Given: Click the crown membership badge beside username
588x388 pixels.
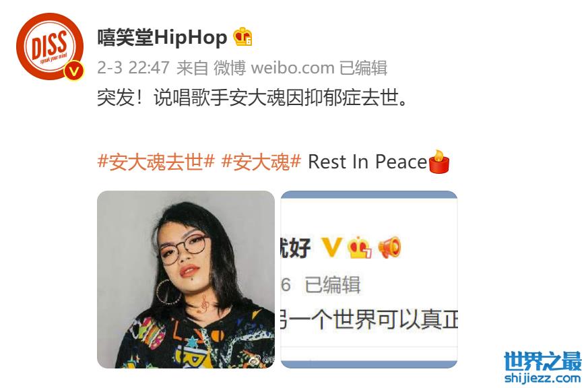Looking at the screenshot, I should click(242, 37).
